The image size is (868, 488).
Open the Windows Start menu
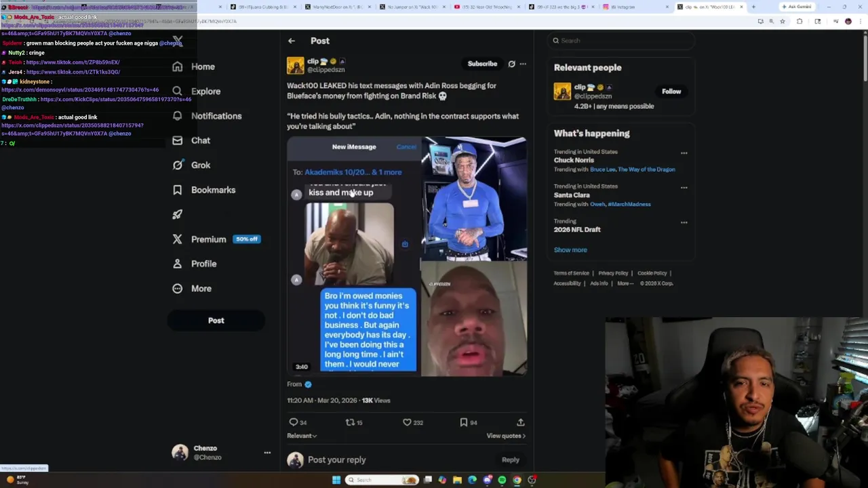(x=336, y=480)
